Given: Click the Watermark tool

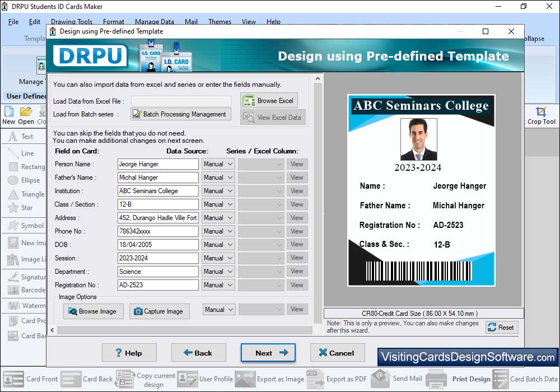Looking at the screenshot, I should click(x=27, y=306).
